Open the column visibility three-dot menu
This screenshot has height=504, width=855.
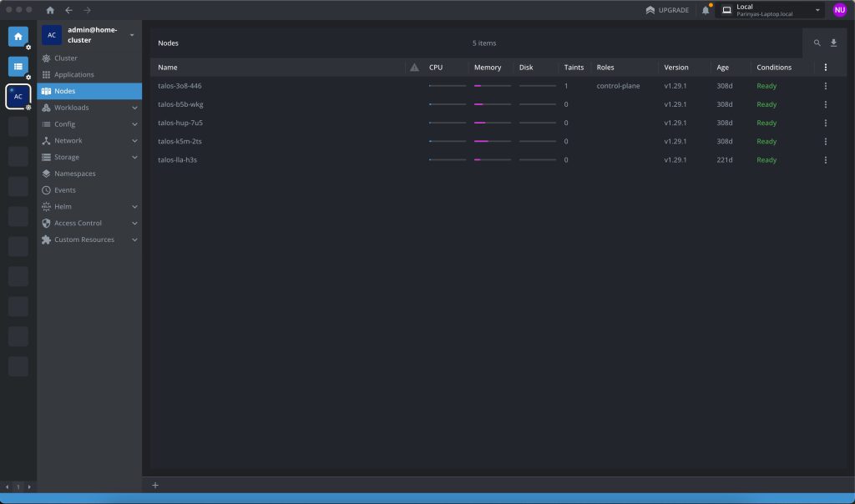(x=825, y=68)
